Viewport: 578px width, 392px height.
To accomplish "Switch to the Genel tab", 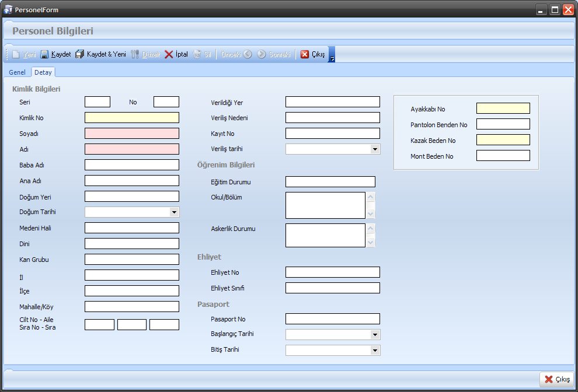I will coord(18,72).
